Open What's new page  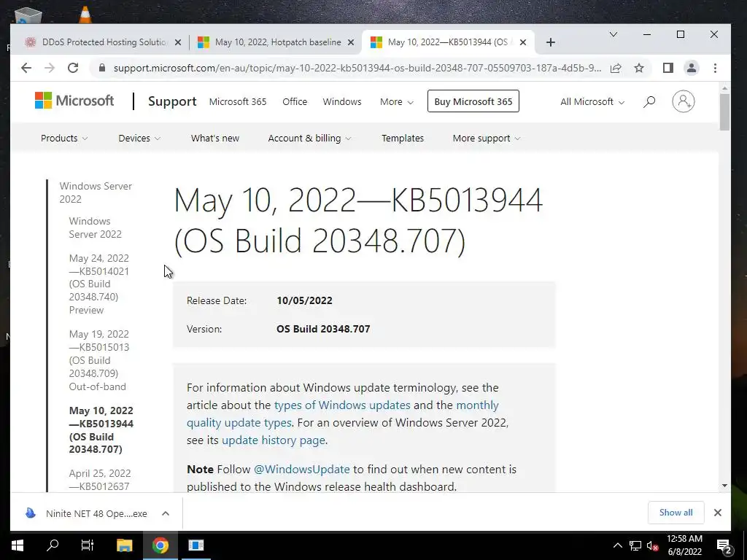(215, 138)
